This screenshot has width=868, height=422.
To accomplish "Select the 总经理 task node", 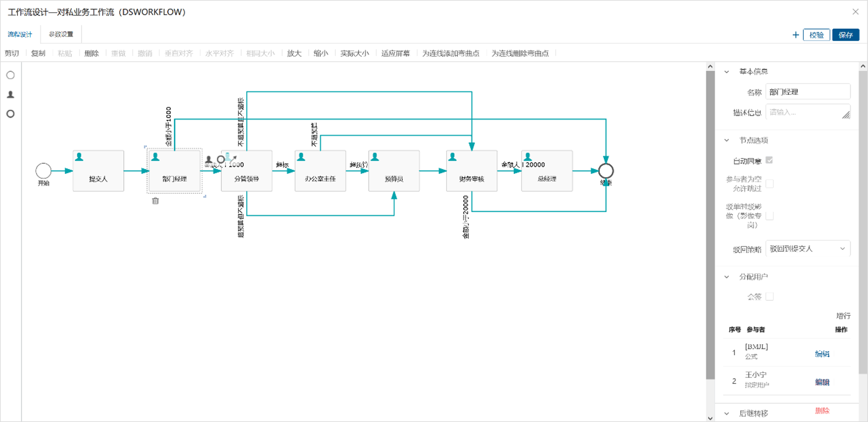I will [546, 171].
